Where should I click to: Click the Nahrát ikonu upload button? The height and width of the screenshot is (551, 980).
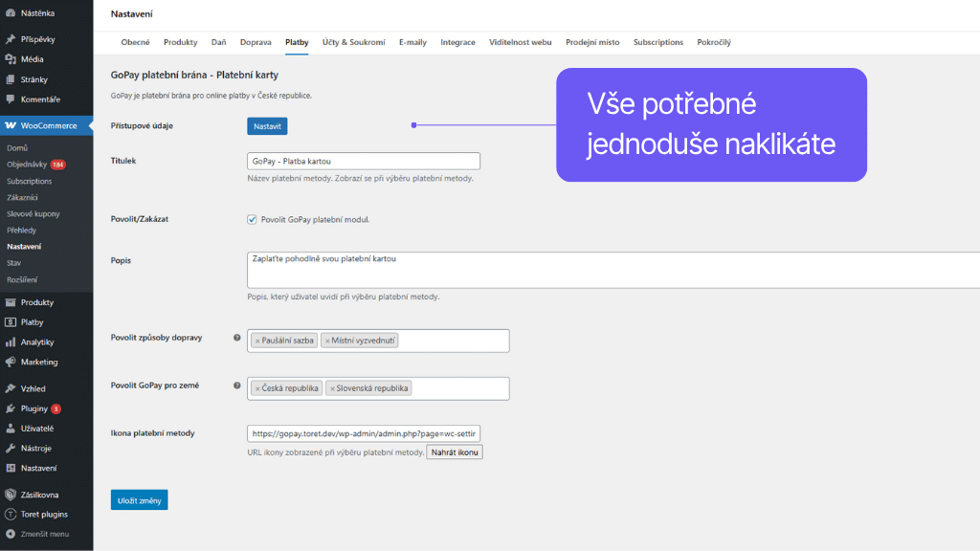click(455, 452)
